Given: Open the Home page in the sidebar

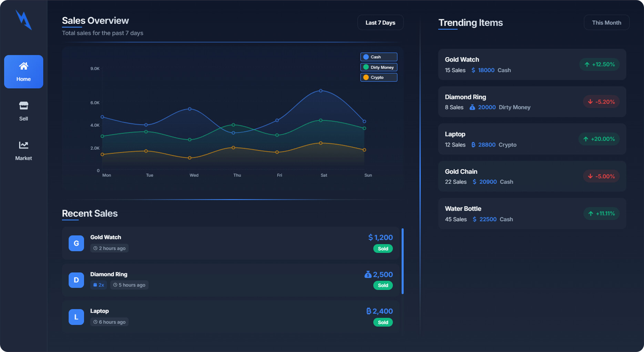Looking at the screenshot, I should coord(23,71).
